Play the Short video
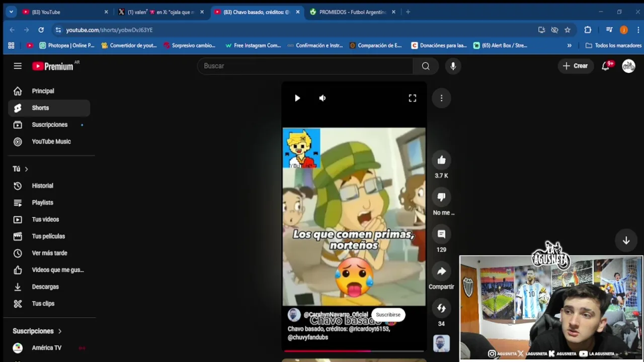The width and height of the screenshot is (644, 362). click(297, 98)
